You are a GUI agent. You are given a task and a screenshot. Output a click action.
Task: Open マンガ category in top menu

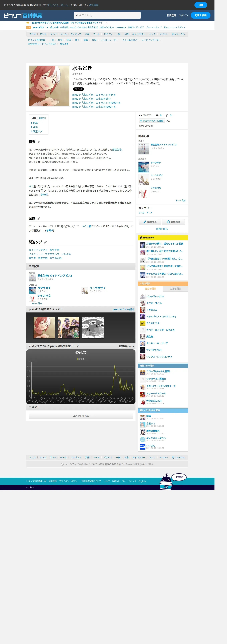(43, 34)
